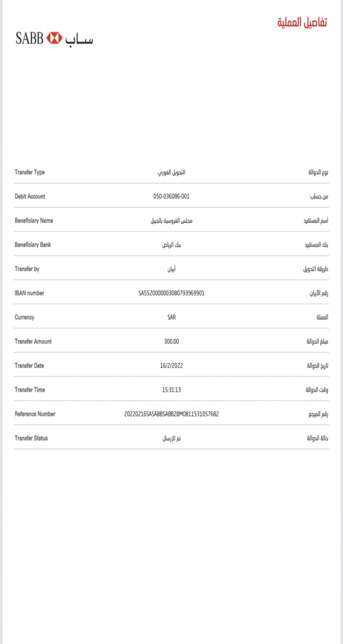Select the transfer time 15:31:13
The height and width of the screenshot is (644, 343).
click(x=171, y=390)
